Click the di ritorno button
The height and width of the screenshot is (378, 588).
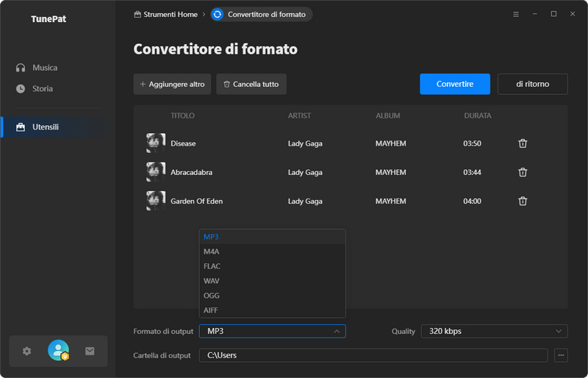click(532, 84)
